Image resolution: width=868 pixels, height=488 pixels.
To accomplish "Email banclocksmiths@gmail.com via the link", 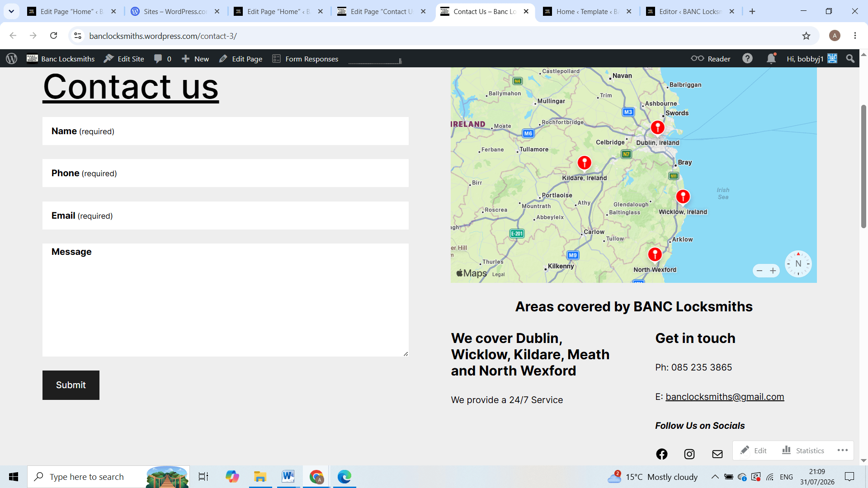I will 725,397.
